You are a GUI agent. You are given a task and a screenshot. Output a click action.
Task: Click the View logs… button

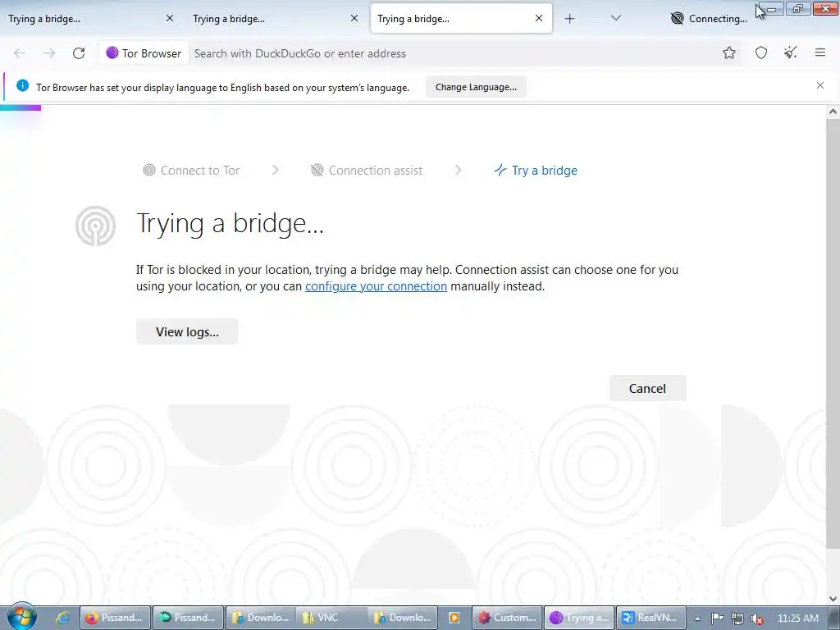click(187, 331)
